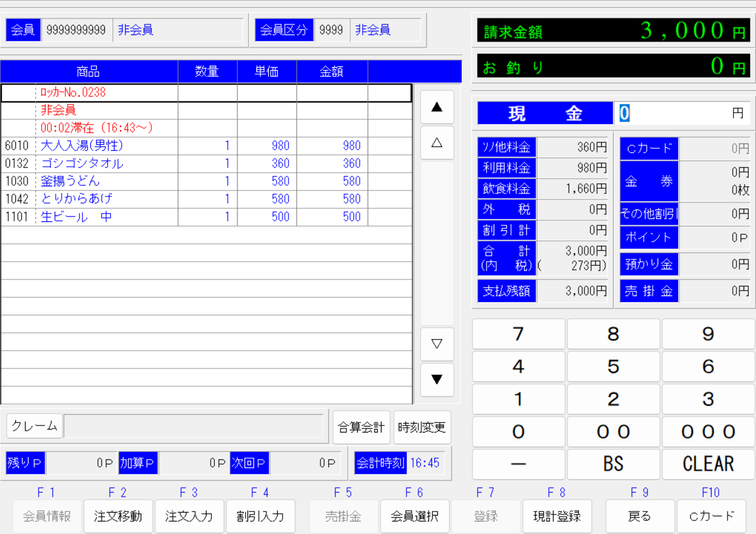The width and height of the screenshot is (756, 534).
Task: Jump to top with solid up arrow
Action: 437,107
